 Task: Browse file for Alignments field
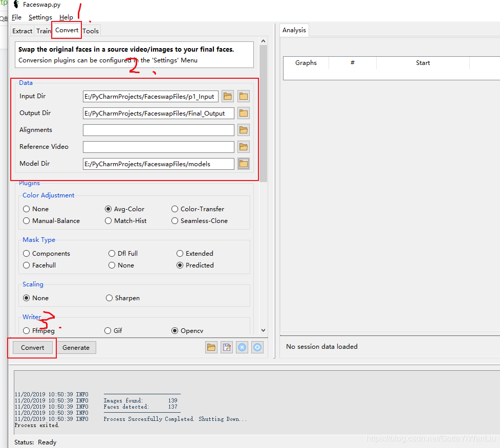pos(244,130)
